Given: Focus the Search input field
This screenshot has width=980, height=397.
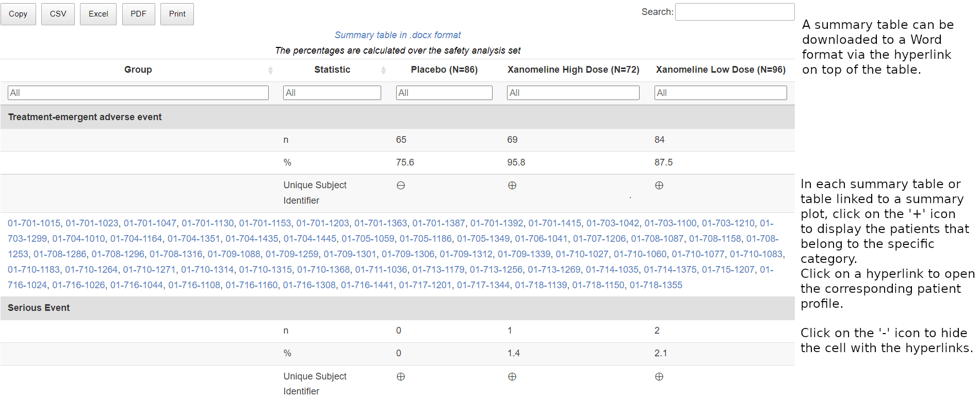Looking at the screenshot, I should click(734, 12).
